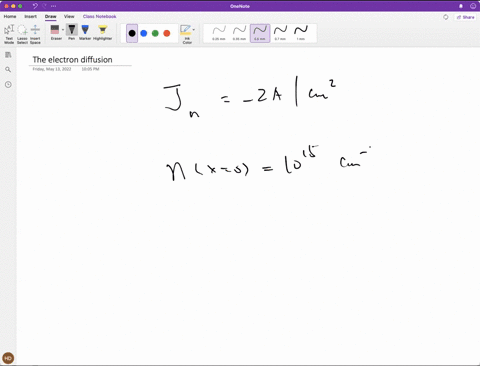This screenshot has width=480, height=366.
Task: Show the notebooks navigation pane
Action: 8,55
